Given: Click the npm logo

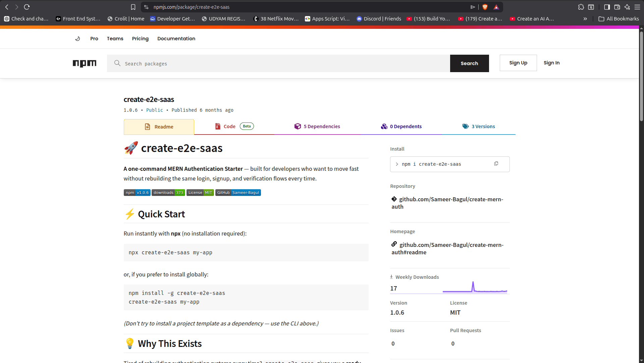Looking at the screenshot, I should [x=85, y=63].
